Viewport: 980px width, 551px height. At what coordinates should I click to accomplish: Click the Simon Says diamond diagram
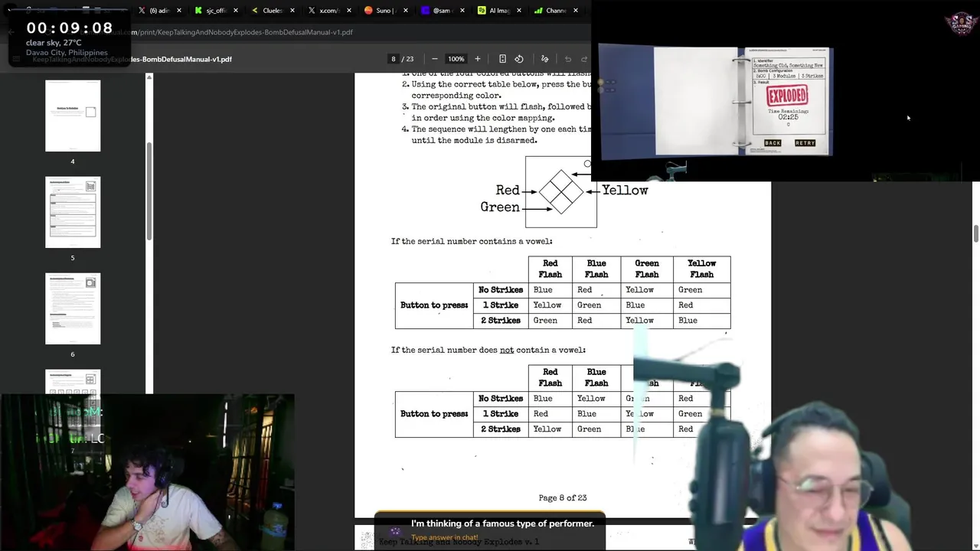point(561,191)
